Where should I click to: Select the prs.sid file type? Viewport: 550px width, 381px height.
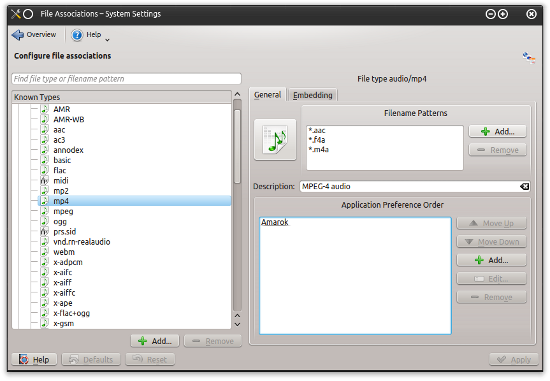click(x=65, y=232)
